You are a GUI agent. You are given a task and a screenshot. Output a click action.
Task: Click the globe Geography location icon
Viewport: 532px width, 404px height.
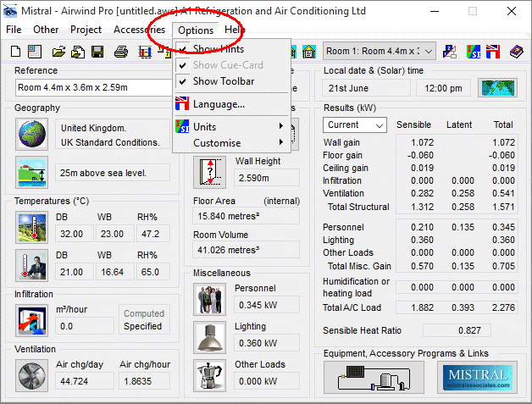point(32,135)
